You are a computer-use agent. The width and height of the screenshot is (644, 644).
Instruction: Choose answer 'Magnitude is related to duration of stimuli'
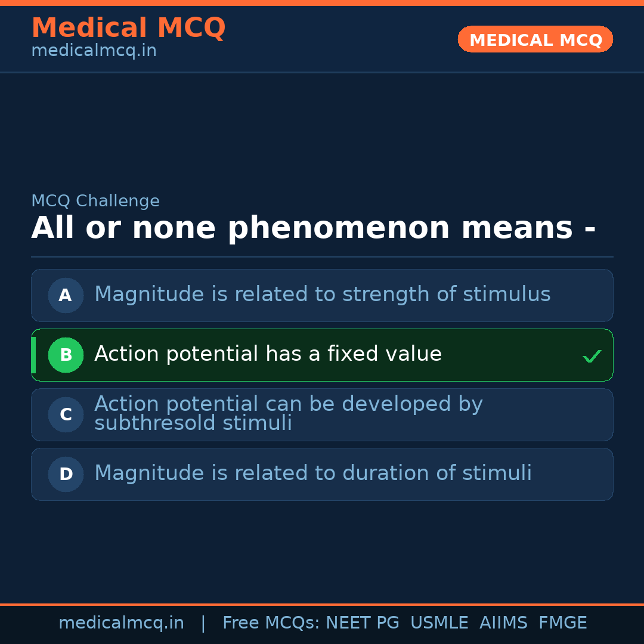(x=312, y=473)
